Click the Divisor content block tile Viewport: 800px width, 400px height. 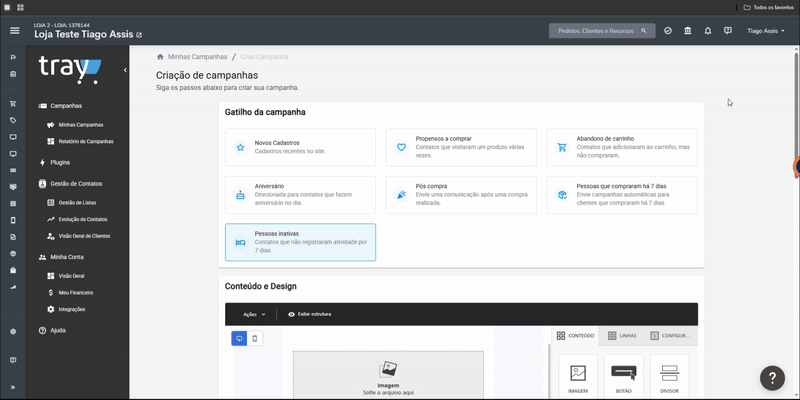click(x=669, y=377)
